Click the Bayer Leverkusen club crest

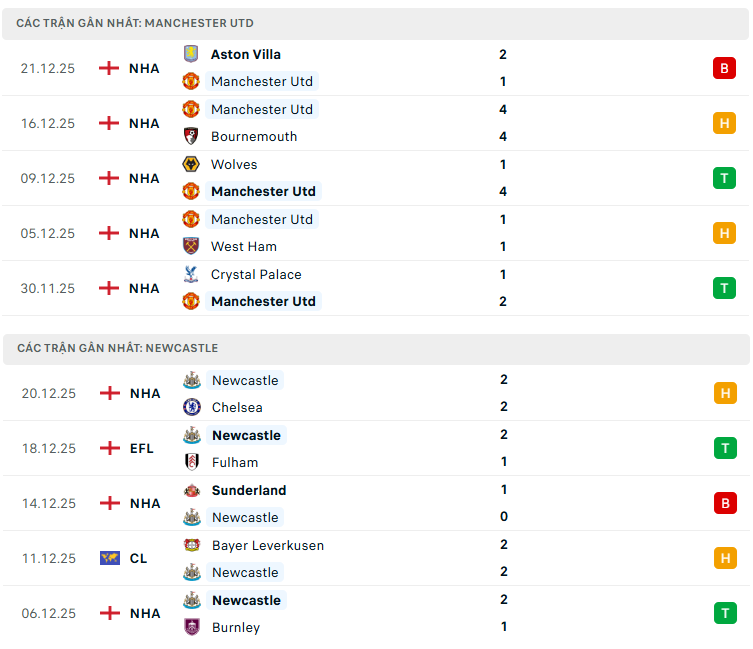tap(191, 545)
